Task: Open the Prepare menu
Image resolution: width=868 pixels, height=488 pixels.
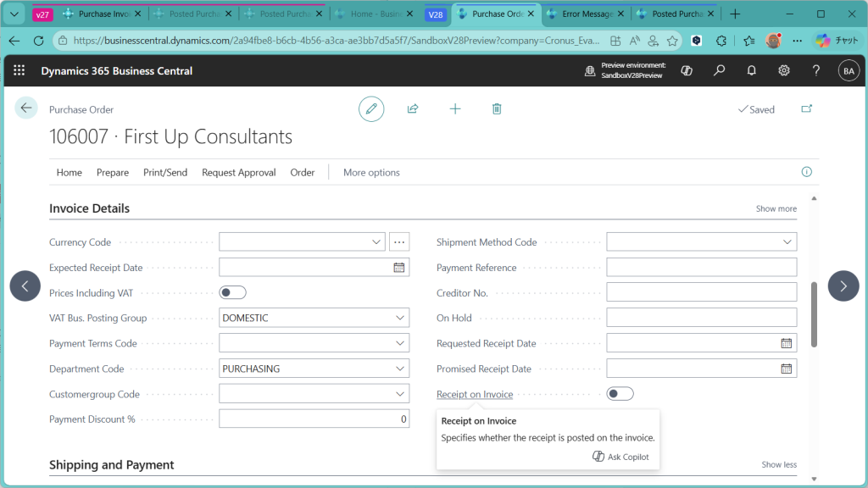Action: pos(113,173)
